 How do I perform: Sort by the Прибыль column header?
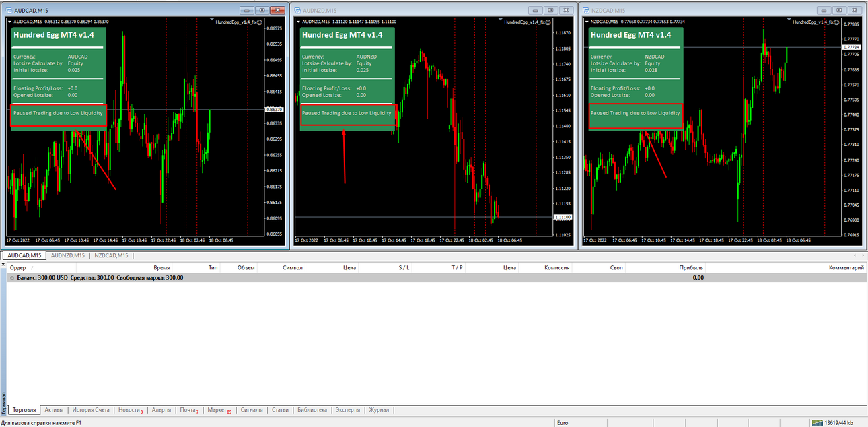pos(665,267)
